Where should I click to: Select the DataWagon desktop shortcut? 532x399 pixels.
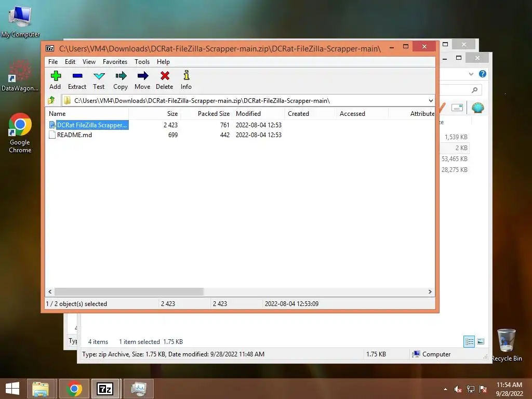tap(20, 75)
